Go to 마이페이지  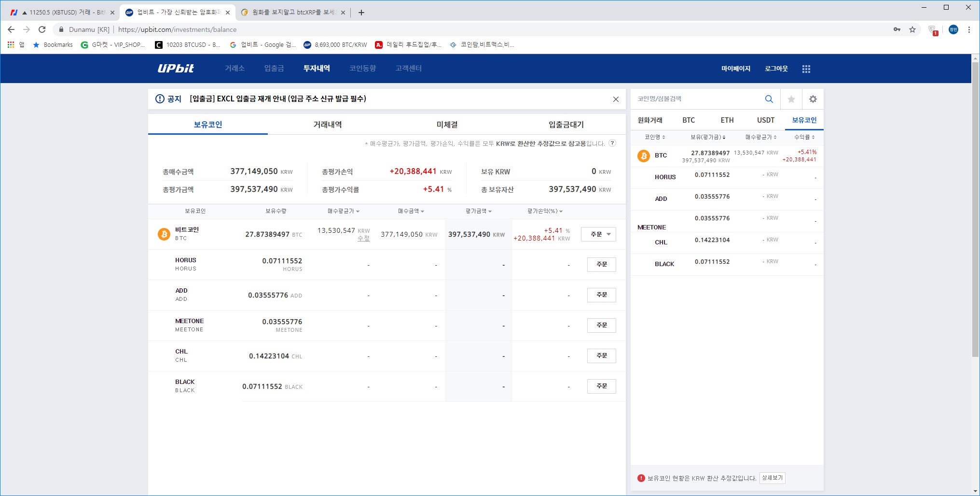click(x=736, y=69)
